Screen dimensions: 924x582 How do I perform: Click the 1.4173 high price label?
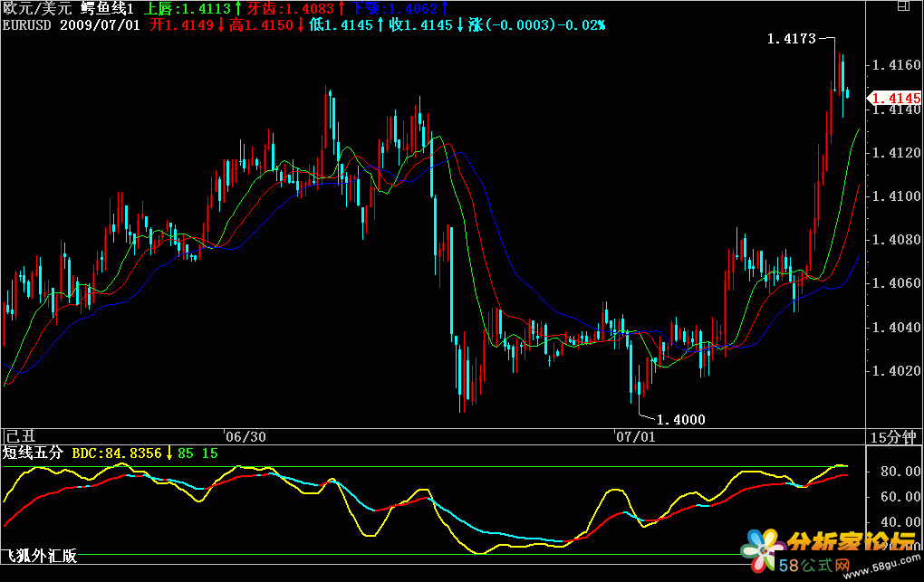tap(791, 39)
